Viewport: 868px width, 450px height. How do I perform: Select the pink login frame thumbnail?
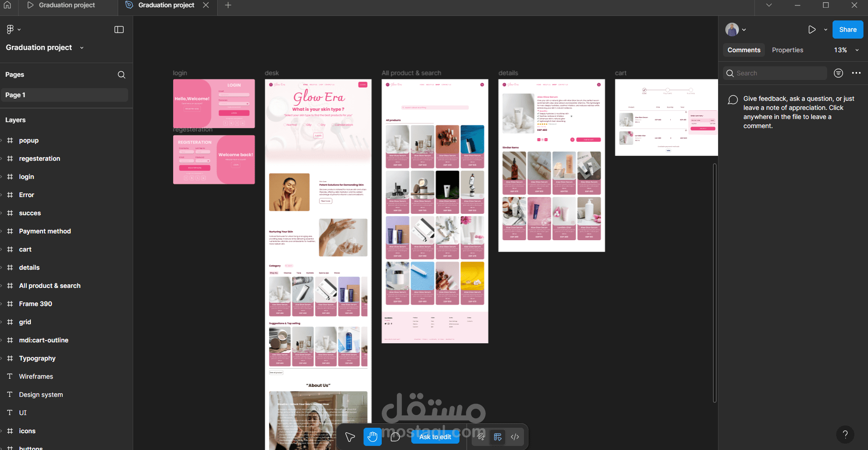[214, 104]
